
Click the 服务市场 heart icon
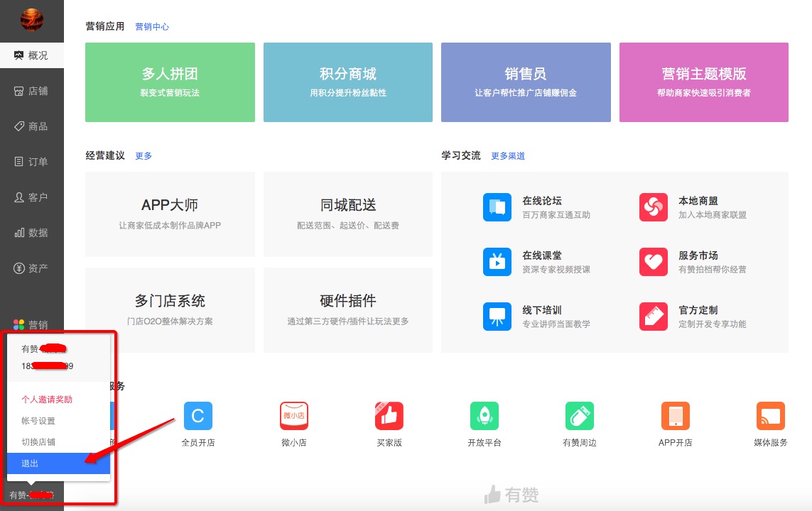point(654,262)
